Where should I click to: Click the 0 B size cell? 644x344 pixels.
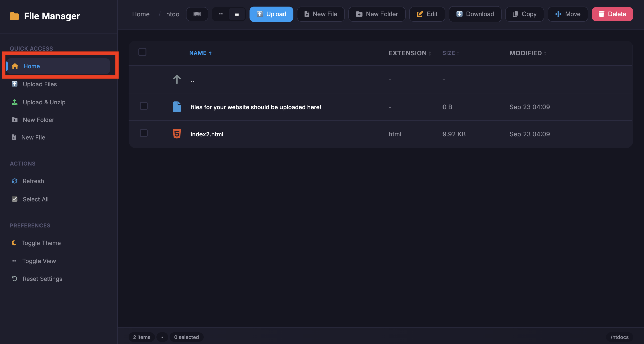[447, 107]
